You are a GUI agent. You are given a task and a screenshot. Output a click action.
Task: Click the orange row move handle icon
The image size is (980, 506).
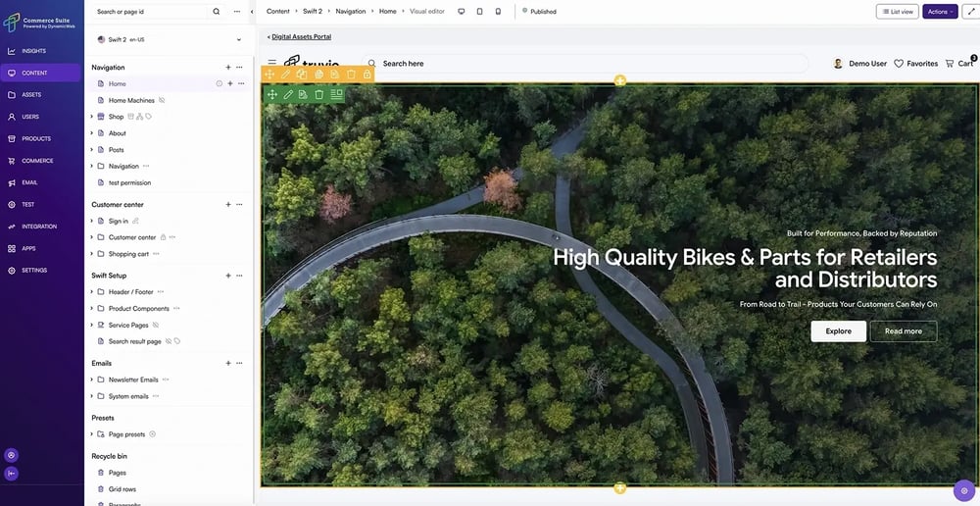269,75
